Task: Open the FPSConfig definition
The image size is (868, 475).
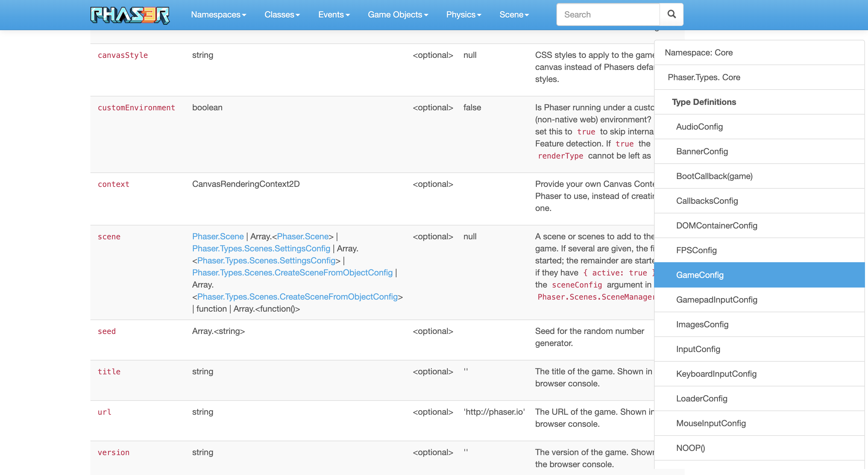Action: (x=697, y=250)
